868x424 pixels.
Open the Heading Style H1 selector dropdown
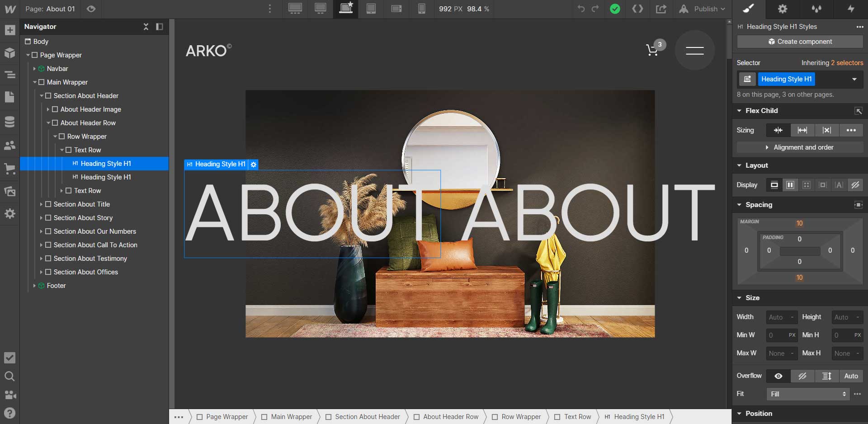854,79
